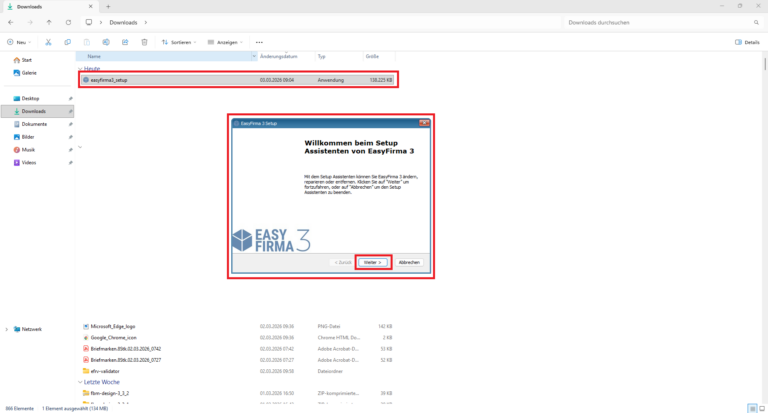Click the efrv-validator folder icon

[x=86, y=371]
